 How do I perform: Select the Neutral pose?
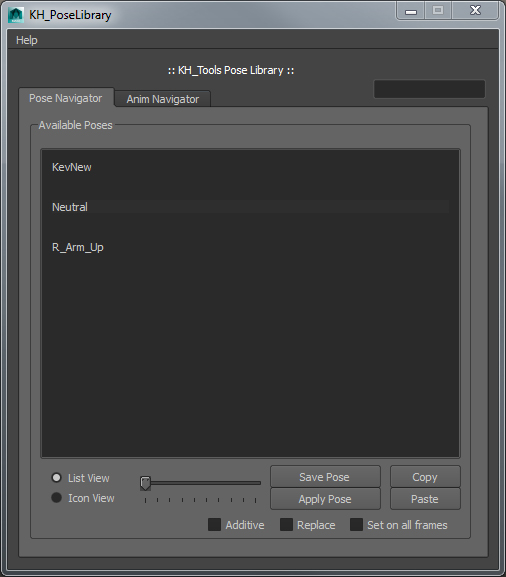(x=250, y=207)
